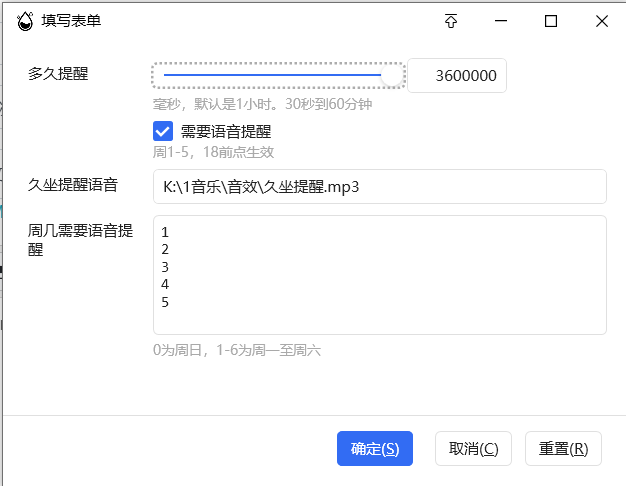The image size is (626, 486).
Task: Click the 久坐提醒语音 field label
Action: click(73, 184)
